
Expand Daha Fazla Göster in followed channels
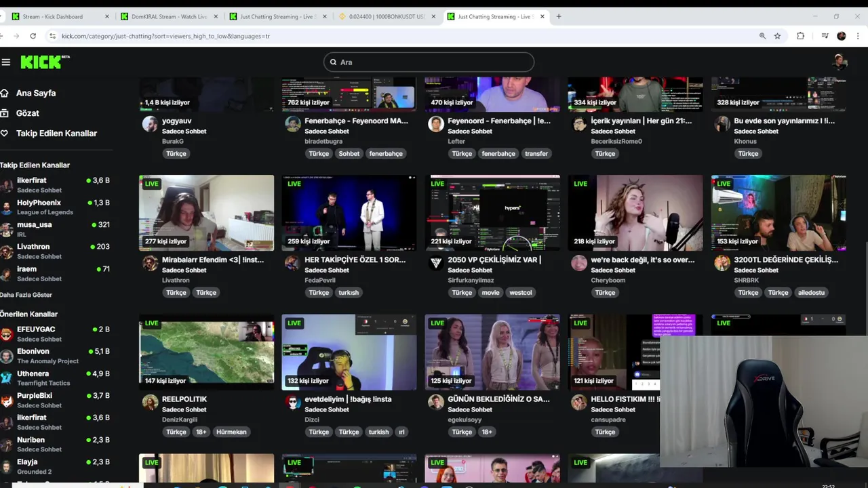click(x=26, y=295)
